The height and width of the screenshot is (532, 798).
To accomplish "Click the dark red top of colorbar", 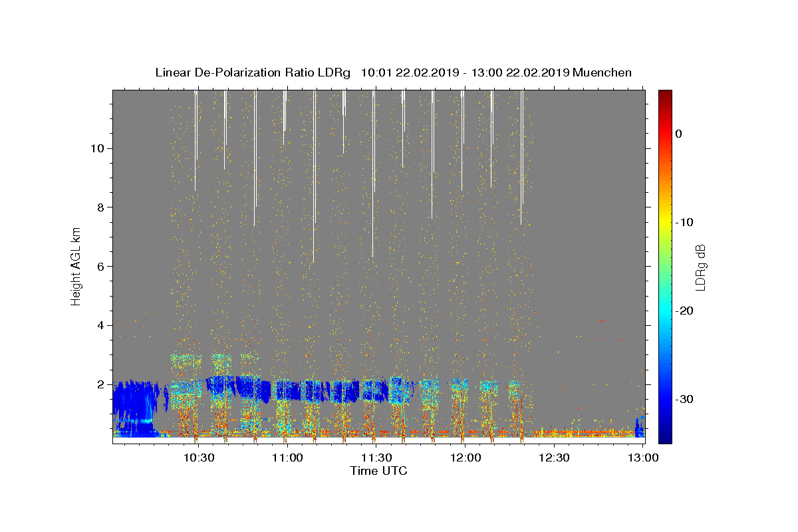I will pyautogui.click(x=665, y=98).
